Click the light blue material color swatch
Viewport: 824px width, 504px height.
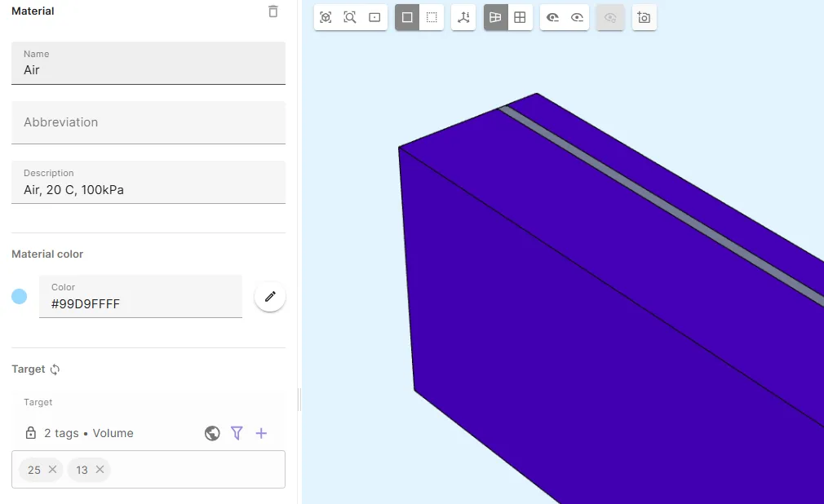[x=20, y=297]
